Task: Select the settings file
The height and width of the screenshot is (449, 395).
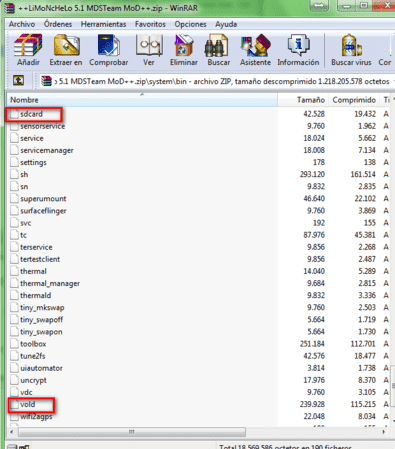Action: [33, 163]
